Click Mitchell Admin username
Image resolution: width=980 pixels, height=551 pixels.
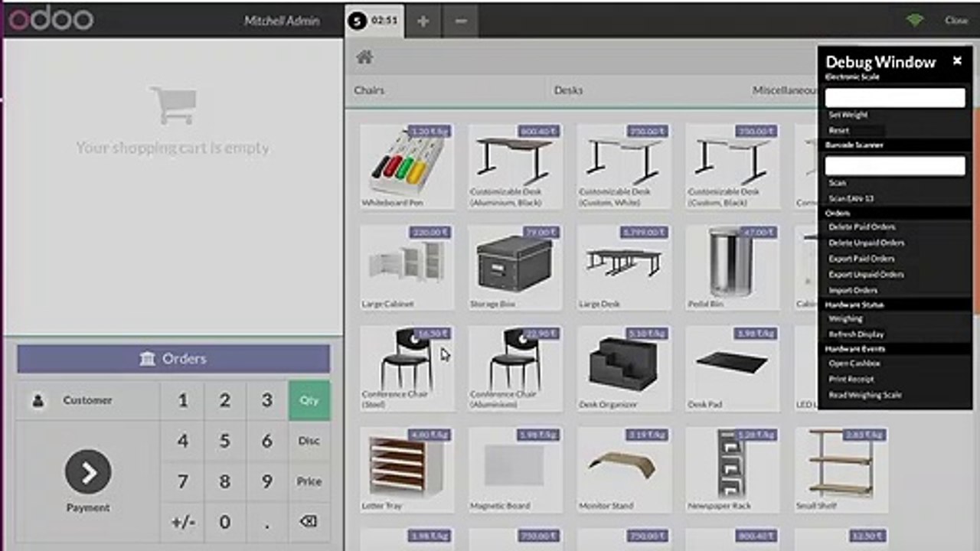coord(282,21)
